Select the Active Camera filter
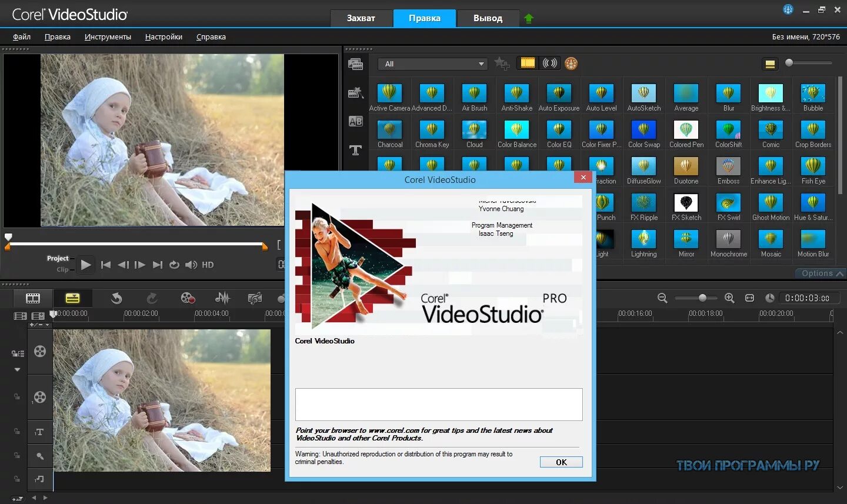The width and height of the screenshot is (847, 504). 389,98
